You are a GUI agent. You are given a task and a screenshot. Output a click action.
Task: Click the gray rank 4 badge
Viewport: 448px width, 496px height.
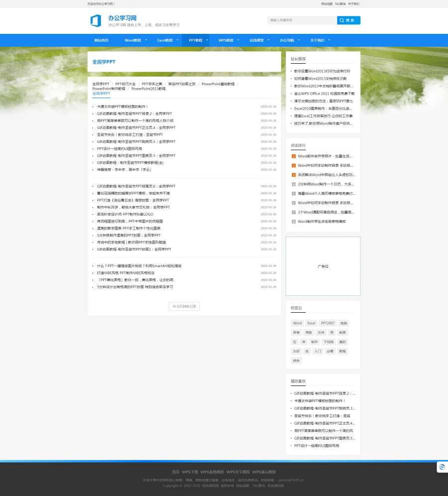point(294,184)
